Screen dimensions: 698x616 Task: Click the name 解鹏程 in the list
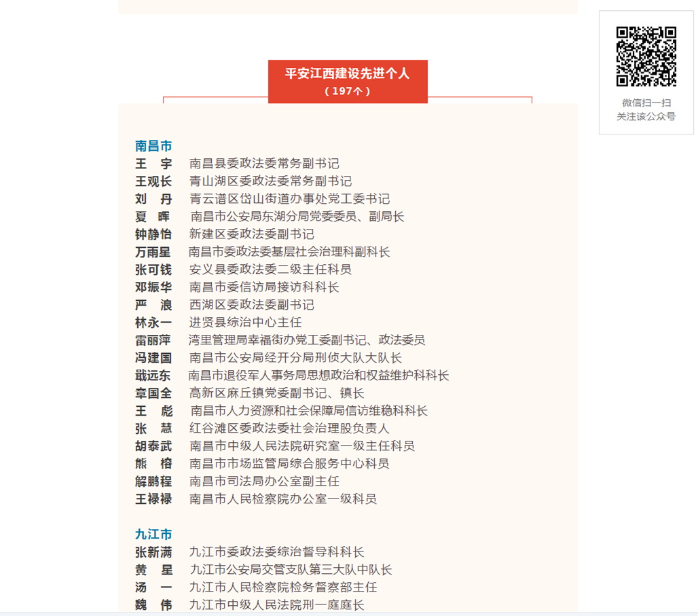(x=153, y=482)
